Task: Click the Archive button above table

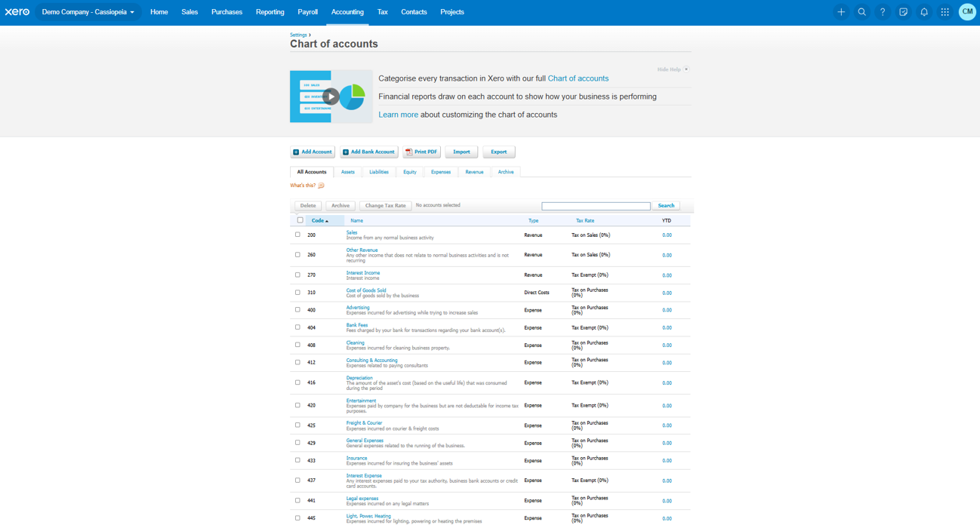Action: (341, 206)
